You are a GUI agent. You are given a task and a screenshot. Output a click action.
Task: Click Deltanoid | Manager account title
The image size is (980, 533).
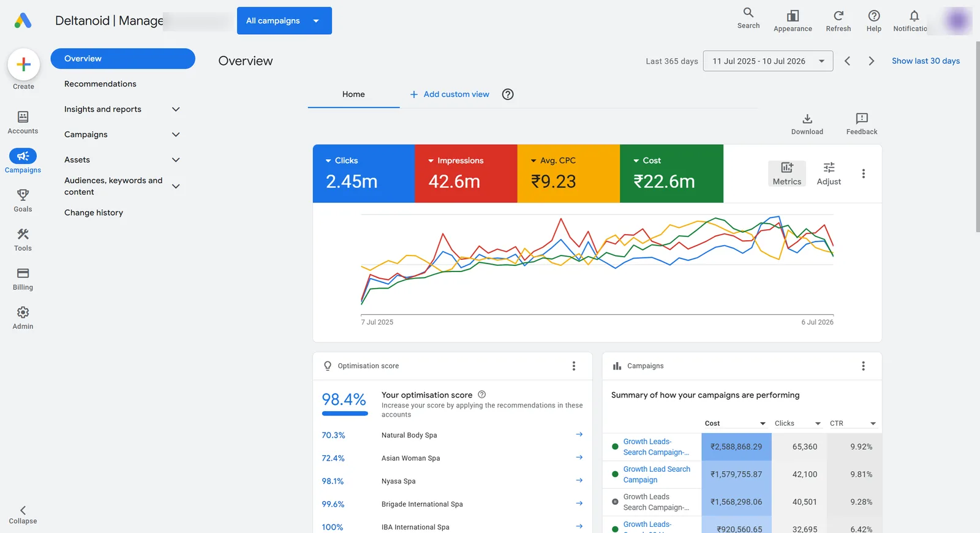(x=109, y=21)
